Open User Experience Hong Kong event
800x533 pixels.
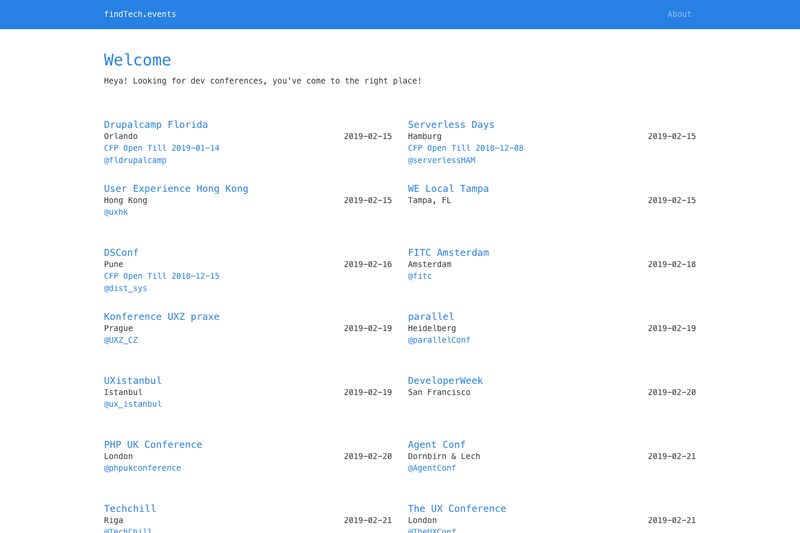pos(176,189)
